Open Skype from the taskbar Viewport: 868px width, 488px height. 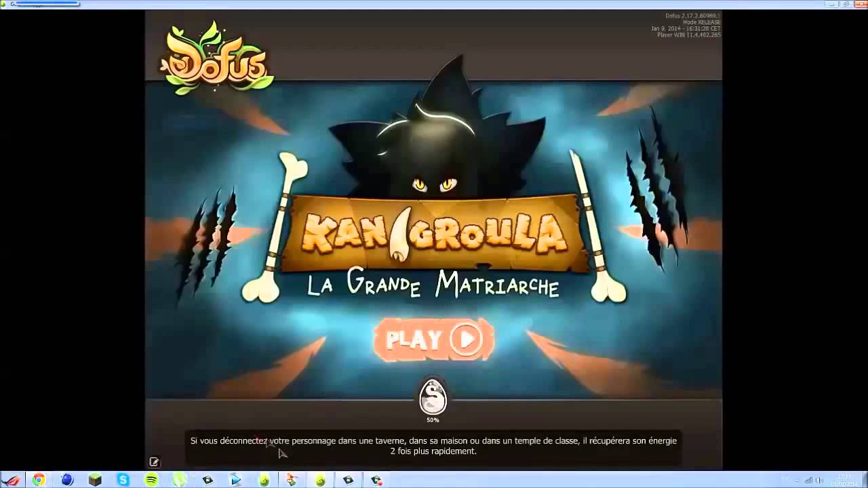click(123, 480)
